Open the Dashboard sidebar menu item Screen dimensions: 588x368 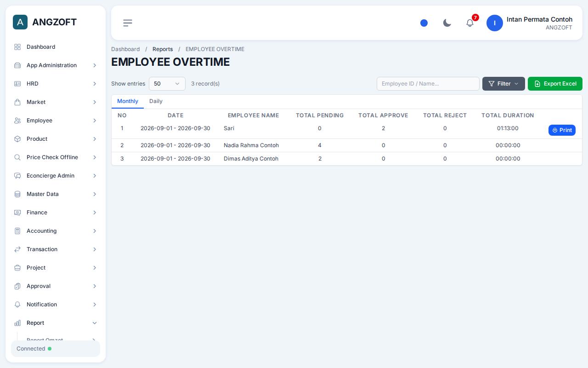point(56,47)
